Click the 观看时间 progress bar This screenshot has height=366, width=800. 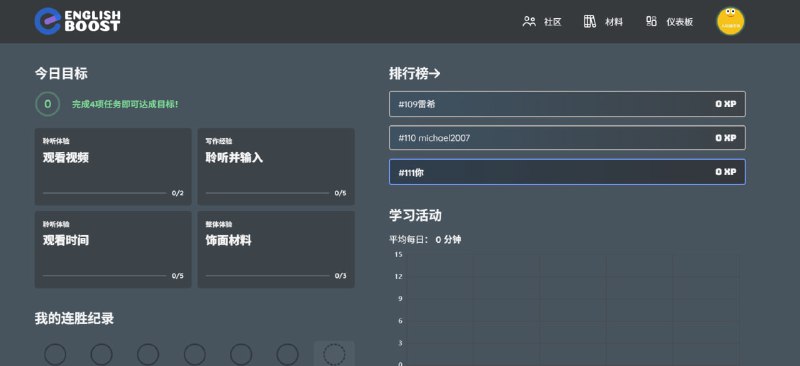tap(105, 276)
